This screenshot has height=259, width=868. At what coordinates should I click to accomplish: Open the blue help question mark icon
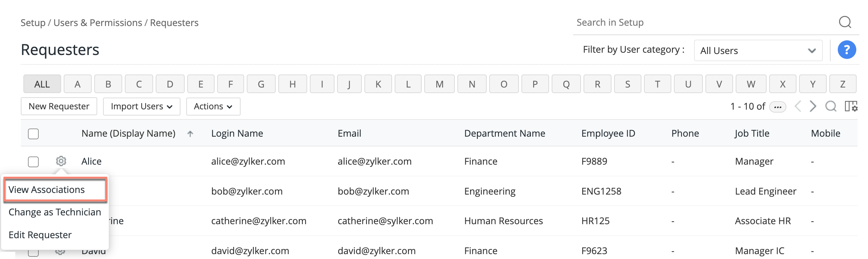click(x=847, y=50)
